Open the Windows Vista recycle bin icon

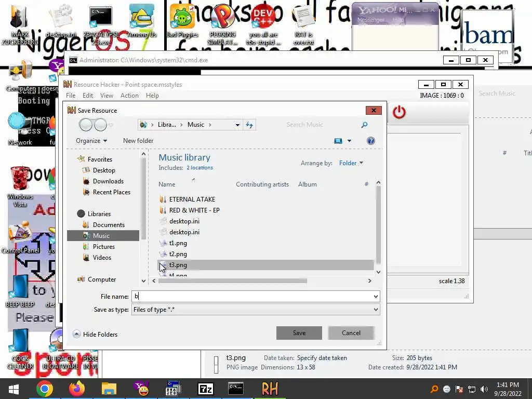click(20, 187)
